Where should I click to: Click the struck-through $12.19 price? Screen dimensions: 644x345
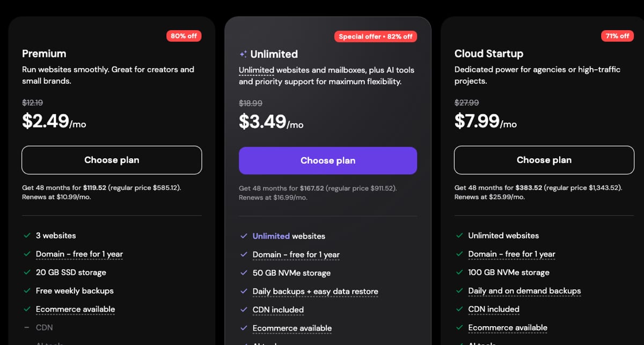[x=32, y=102]
